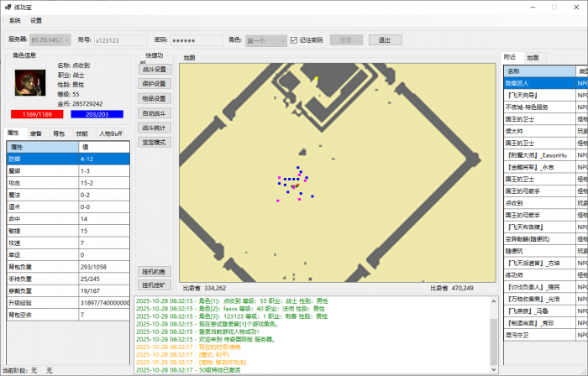
Task: Click the yellow marker on the map
Action: [x=316, y=79]
